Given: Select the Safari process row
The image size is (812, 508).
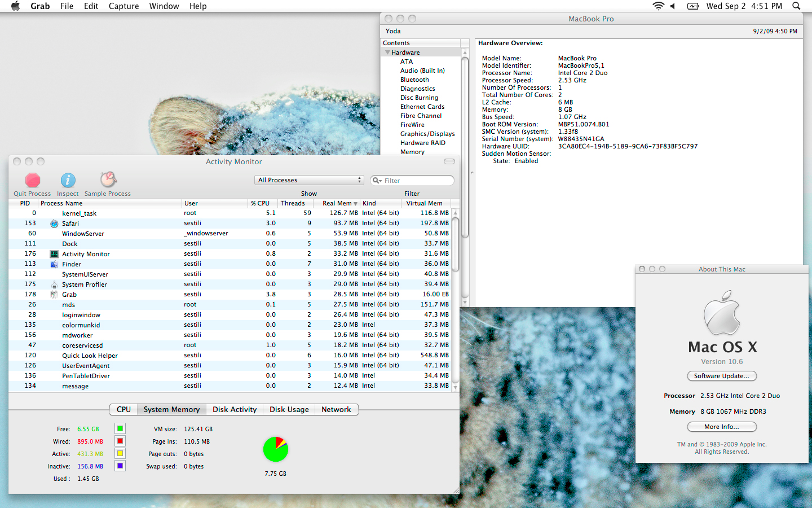Looking at the screenshot, I should tap(70, 224).
